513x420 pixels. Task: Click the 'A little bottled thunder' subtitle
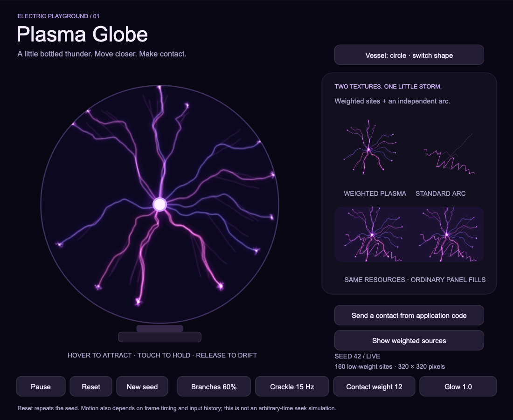coord(102,54)
